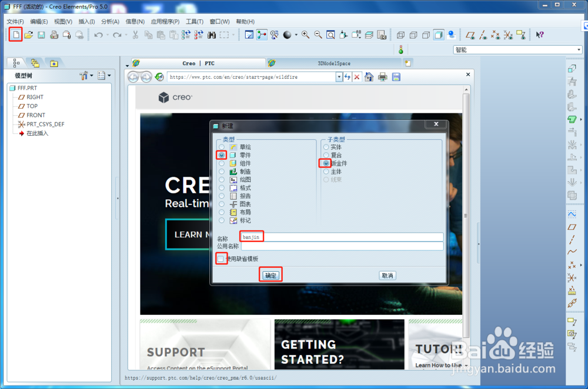Stop loading the browser page
The image size is (588, 389).
coord(357,77)
